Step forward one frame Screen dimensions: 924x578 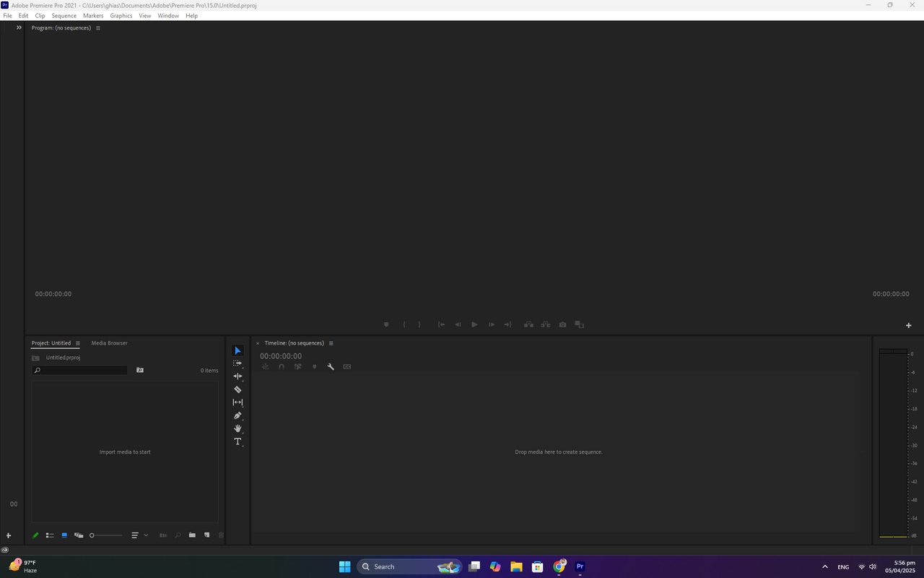point(492,324)
